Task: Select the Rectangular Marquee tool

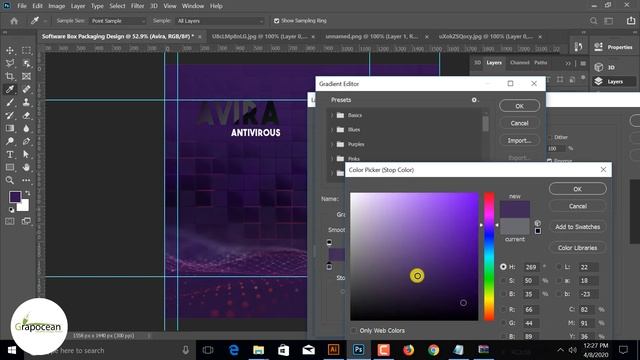Action: (27, 50)
